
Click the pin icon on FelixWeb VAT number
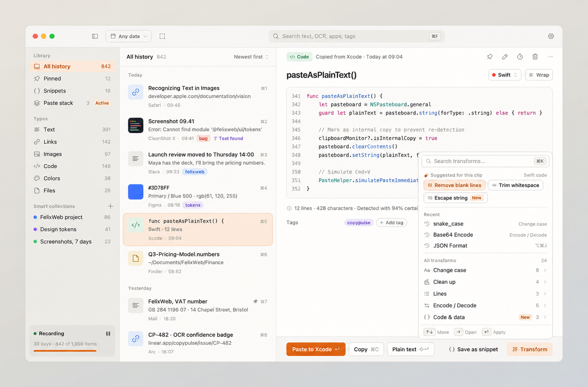[255, 301]
